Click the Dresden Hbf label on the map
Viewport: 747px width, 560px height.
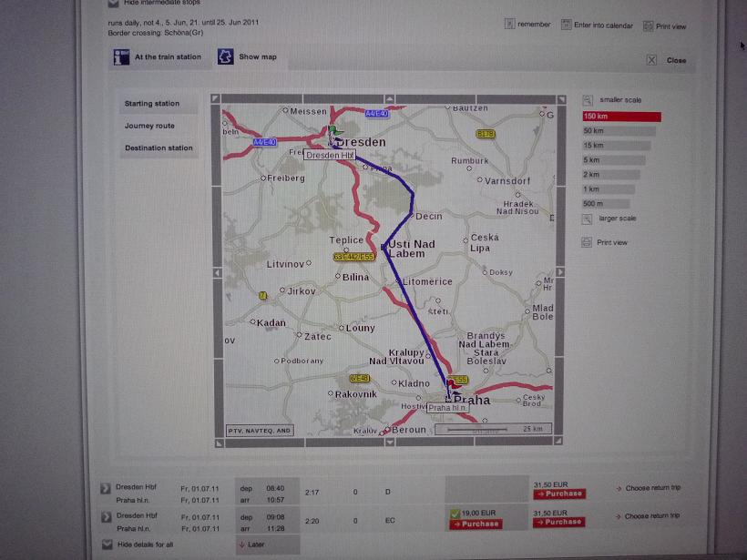pos(330,155)
